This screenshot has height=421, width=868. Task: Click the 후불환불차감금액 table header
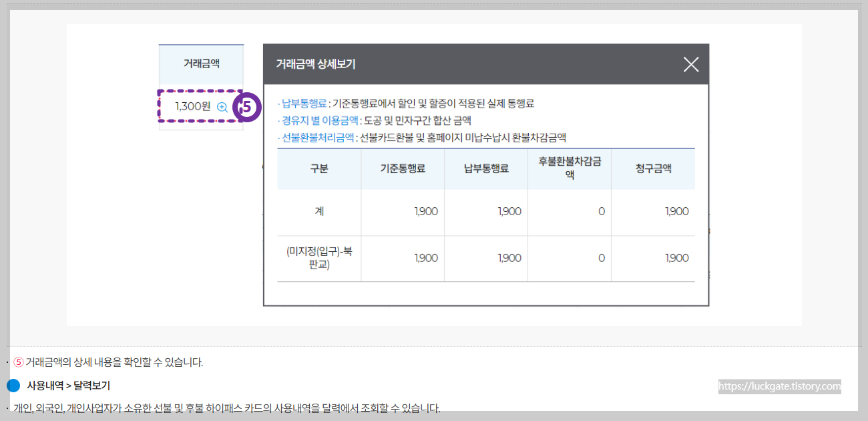(x=570, y=169)
